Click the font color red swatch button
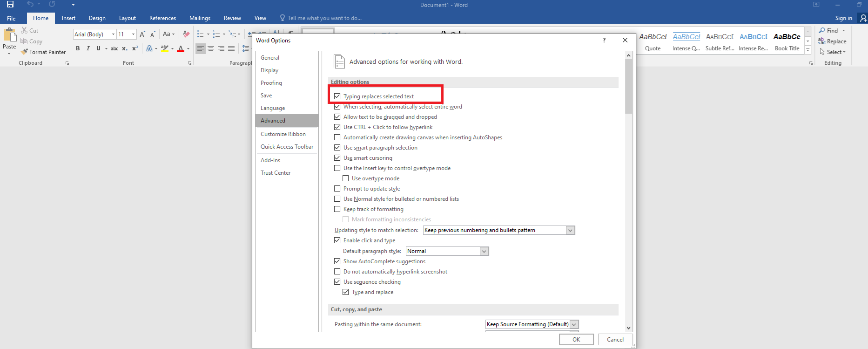The width and height of the screenshot is (868, 349). click(x=181, y=48)
